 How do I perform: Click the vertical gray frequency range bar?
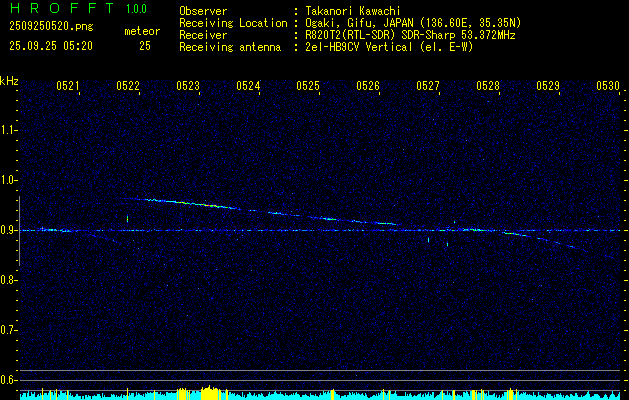pyautogui.click(x=19, y=231)
